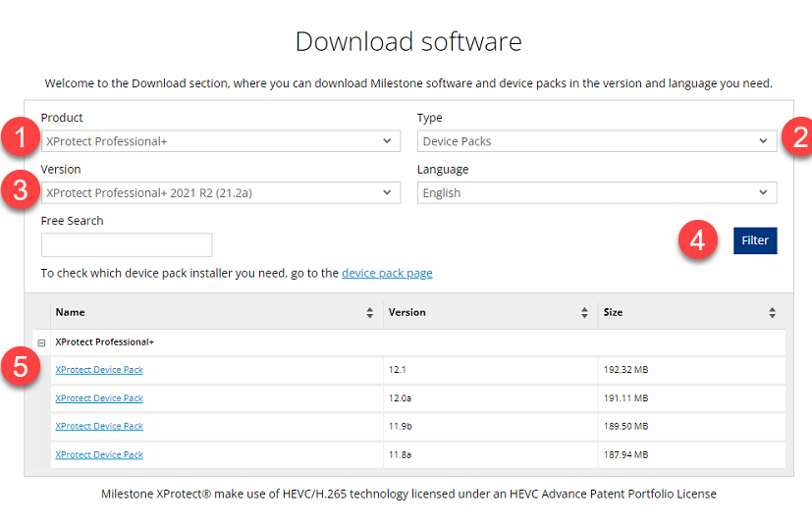
Task: Open the Language dropdown set to English
Action: [596, 193]
